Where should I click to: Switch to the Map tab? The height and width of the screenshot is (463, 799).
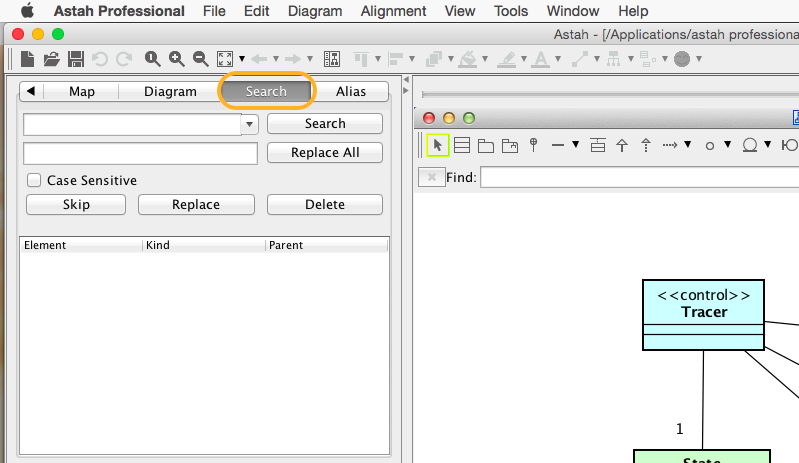tap(82, 91)
